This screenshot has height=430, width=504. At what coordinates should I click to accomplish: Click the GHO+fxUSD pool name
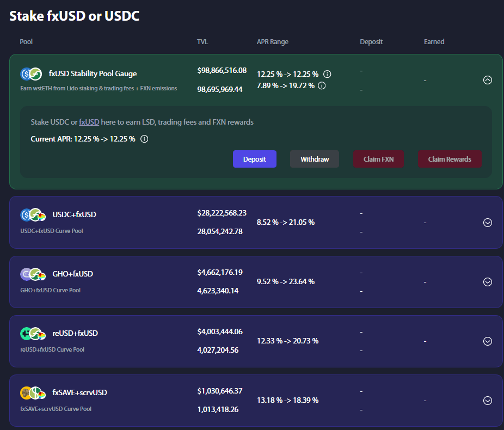click(x=72, y=274)
